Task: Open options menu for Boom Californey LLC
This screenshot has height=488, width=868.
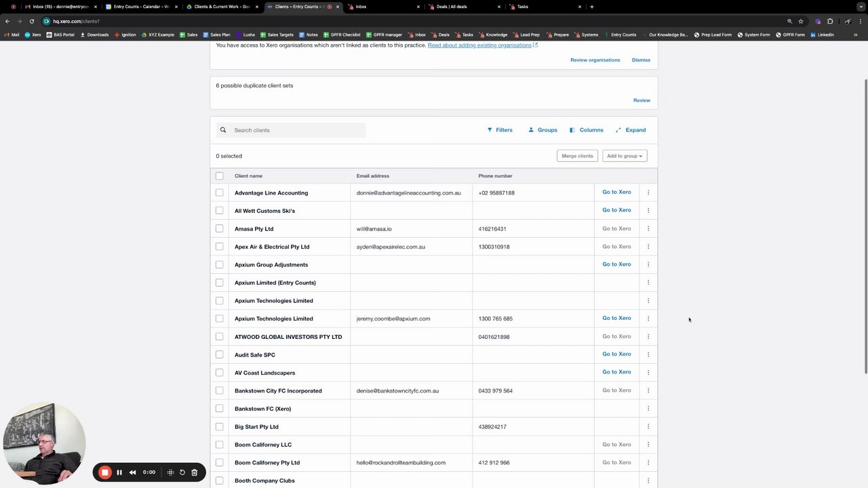Action: pyautogui.click(x=648, y=445)
